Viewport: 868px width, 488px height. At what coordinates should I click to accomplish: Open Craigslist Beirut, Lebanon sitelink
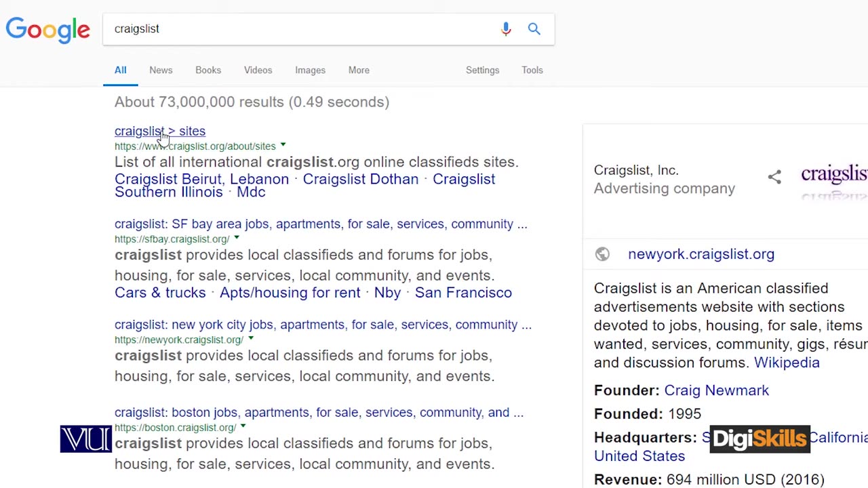[201, 179]
